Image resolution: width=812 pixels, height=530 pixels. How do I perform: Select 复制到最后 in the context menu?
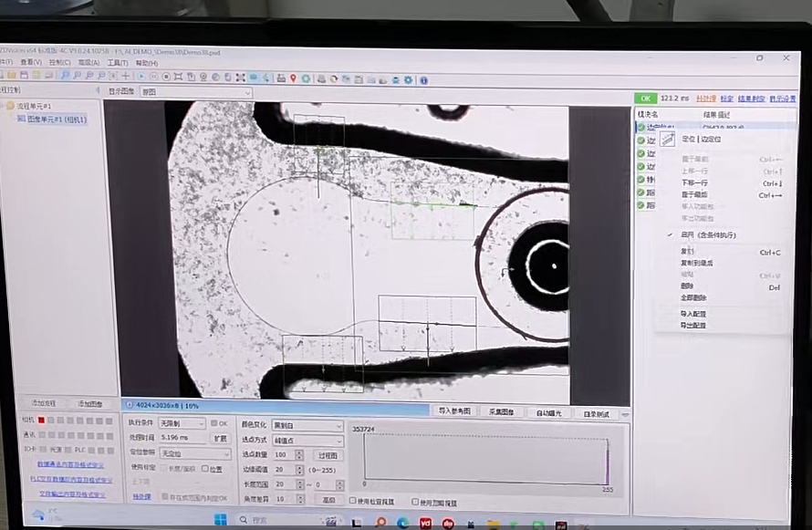click(x=697, y=263)
